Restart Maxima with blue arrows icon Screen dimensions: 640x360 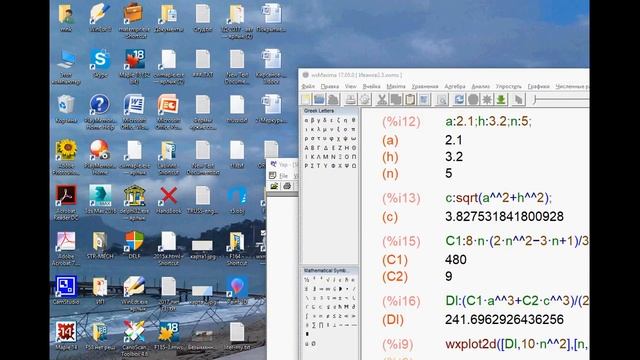tap(459, 99)
